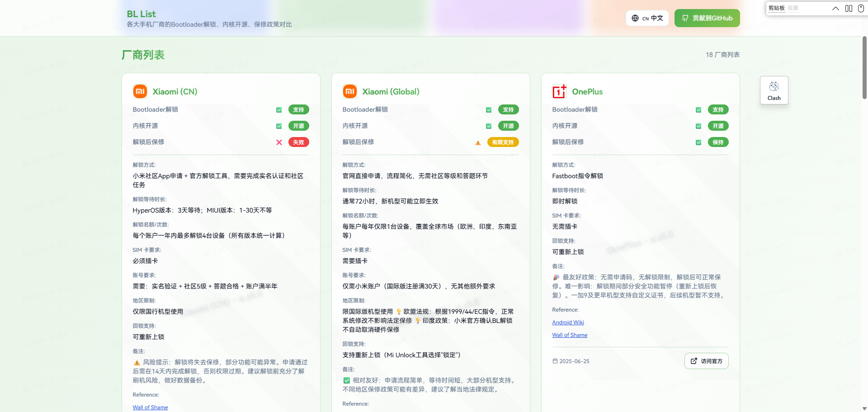The image size is (868, 412).
Task: Click the lightbulb icon before 印度政策
Action: [418, 321]
